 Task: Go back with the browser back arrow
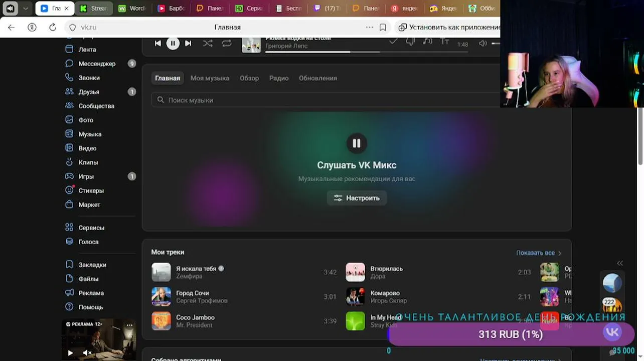click(x=11, y=28)
